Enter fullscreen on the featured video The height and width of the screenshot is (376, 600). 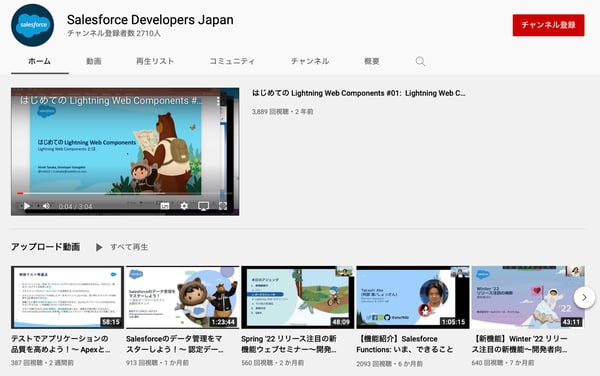pyautogui.click(x=223, y=206)
